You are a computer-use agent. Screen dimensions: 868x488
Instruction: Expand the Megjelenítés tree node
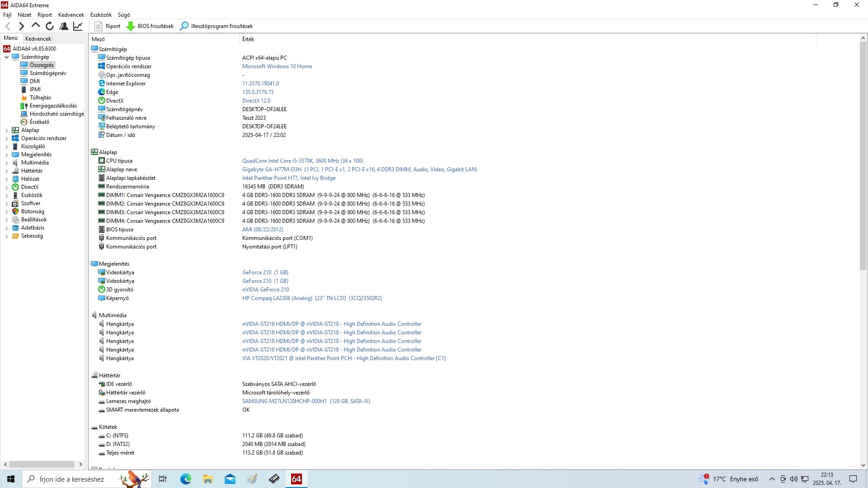pyautogui.click(x=6, y=155)
